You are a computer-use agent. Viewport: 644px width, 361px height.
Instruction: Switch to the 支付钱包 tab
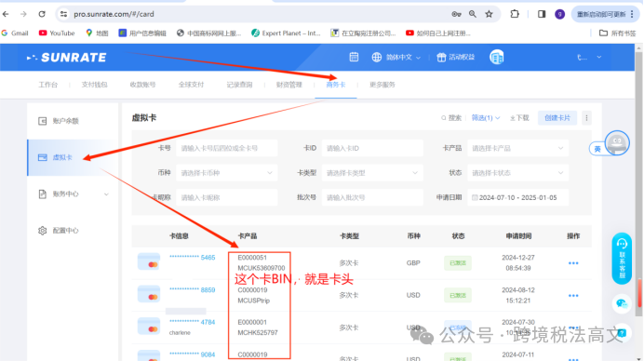94,85
